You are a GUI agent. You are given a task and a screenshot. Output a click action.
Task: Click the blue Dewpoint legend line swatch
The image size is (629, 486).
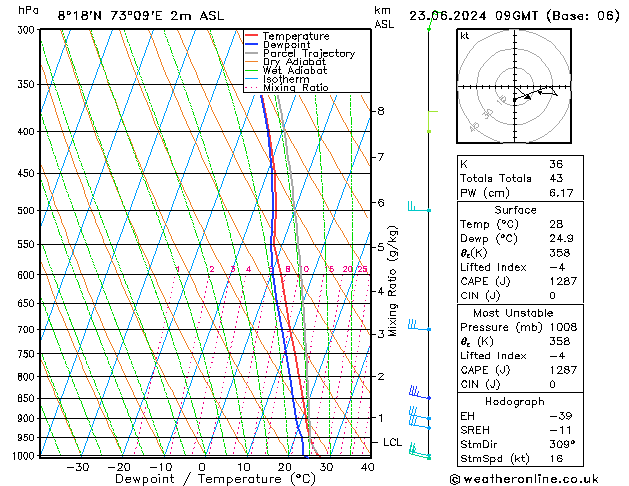251,45
